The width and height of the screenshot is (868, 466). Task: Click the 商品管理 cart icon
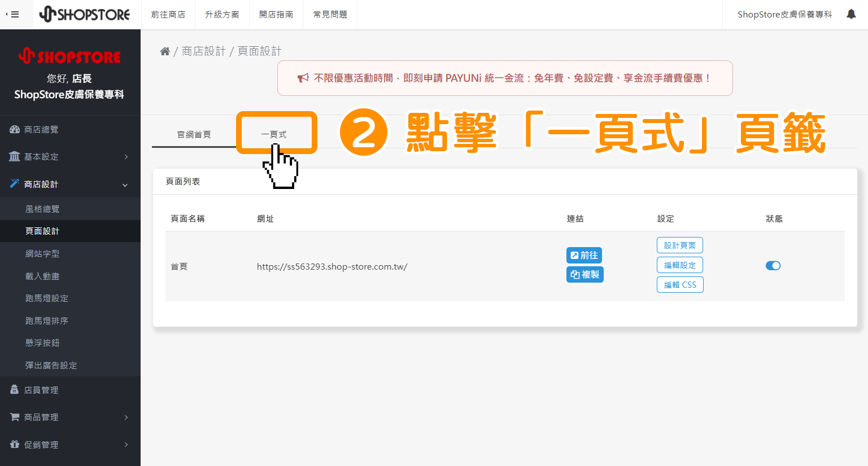(x=15, y=417)
